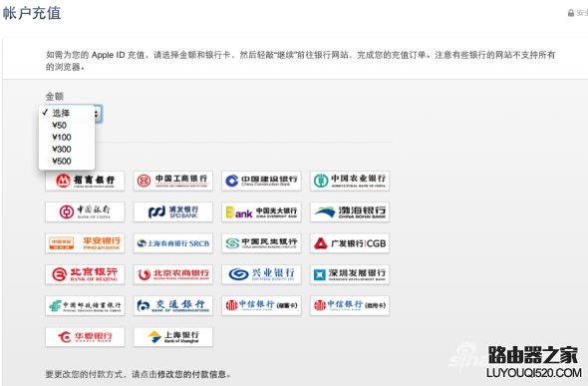Screen dimensions: 588x386
Task: Select China Merchants Bank (招商银行) logo
Action: pos(85,181)
